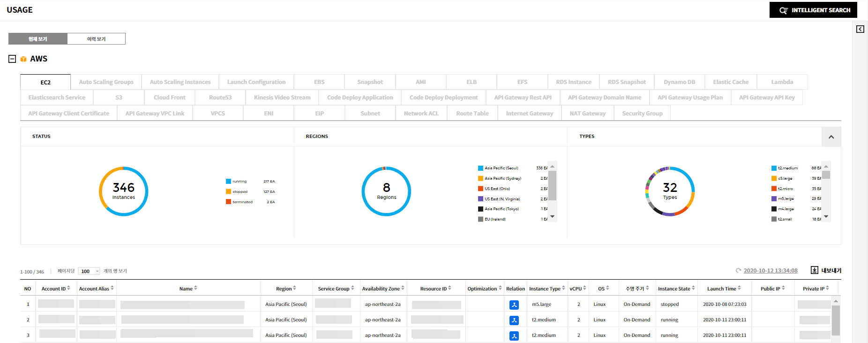The image size is (868, 343).
Task: Switch to the current view toggle
Action: tap(38, 39)
